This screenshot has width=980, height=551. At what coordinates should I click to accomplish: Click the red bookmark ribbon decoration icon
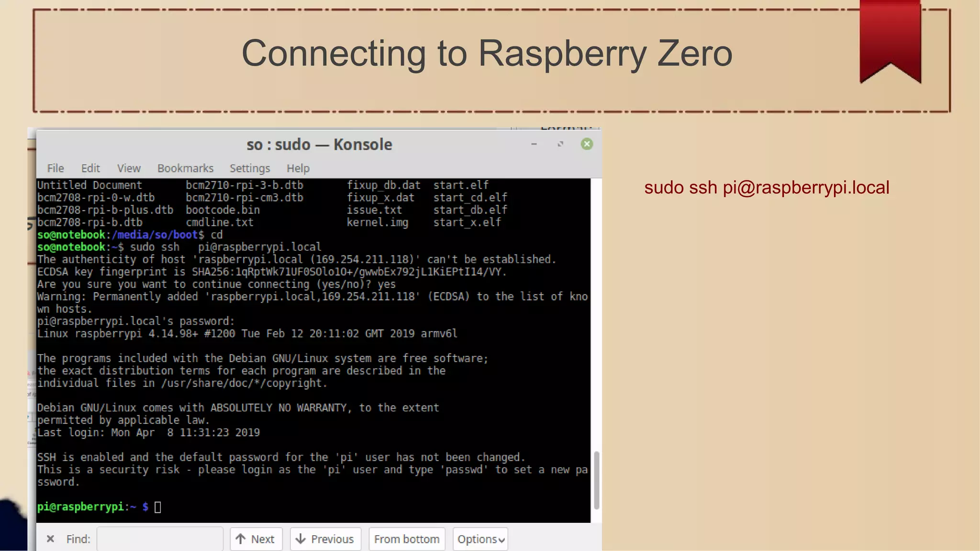(x=890, y=42)
